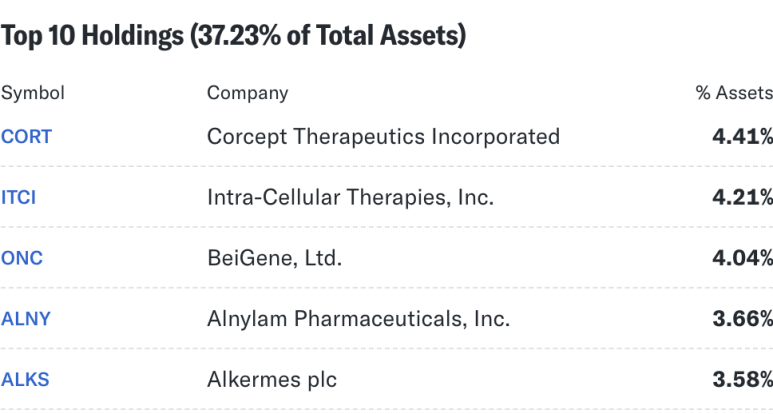
Task: Click the 4.41% assets value
Action: click(x=742, y=137)
